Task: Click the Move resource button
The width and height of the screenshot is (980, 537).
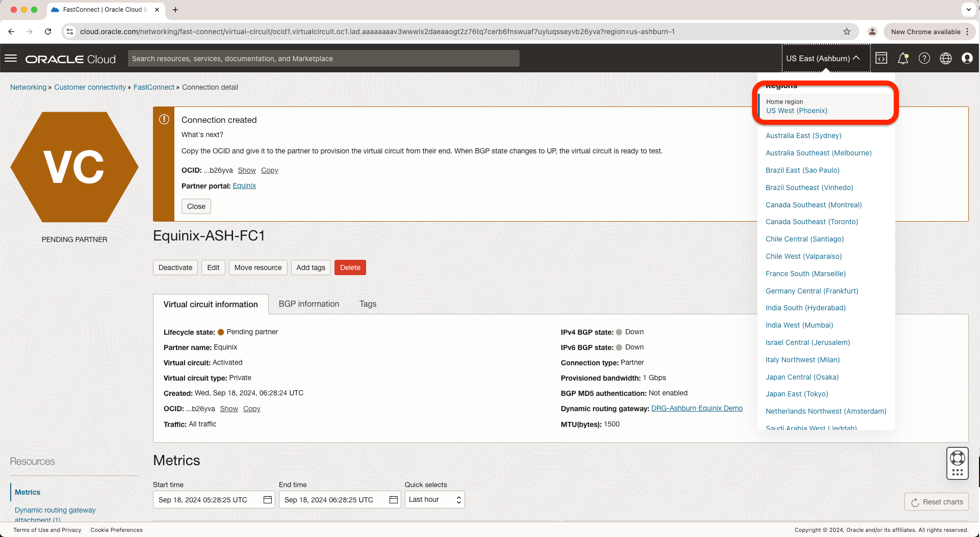Action: tap(258, 267)
